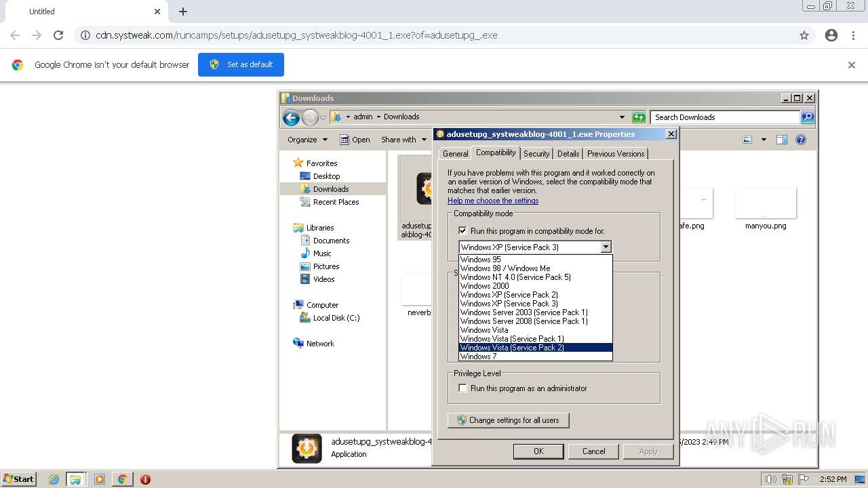Click Chrome back arrow icon

click(x=15, y=35)
